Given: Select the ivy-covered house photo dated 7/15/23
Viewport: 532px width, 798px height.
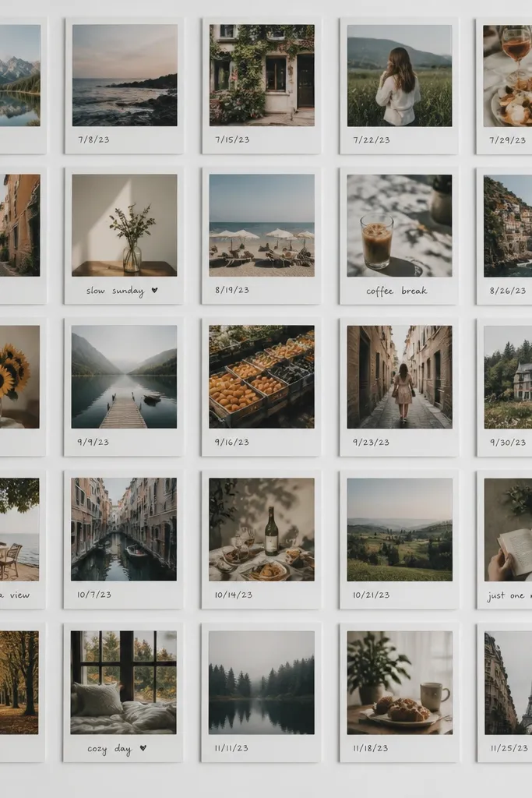Looking at the screenshot, I should click(x=262, y=76).
